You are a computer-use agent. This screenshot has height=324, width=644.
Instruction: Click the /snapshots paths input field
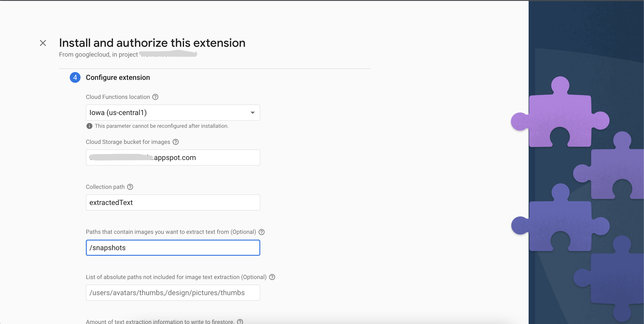pos(173,248)
